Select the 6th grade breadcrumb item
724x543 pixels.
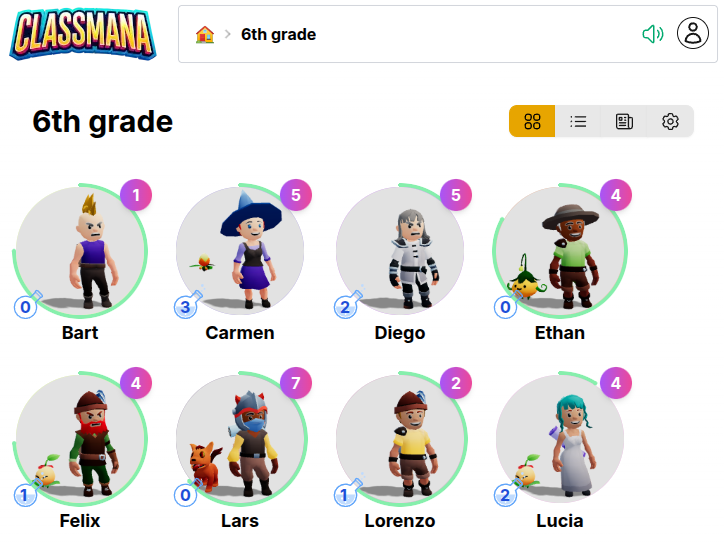(x=278, y=35)
